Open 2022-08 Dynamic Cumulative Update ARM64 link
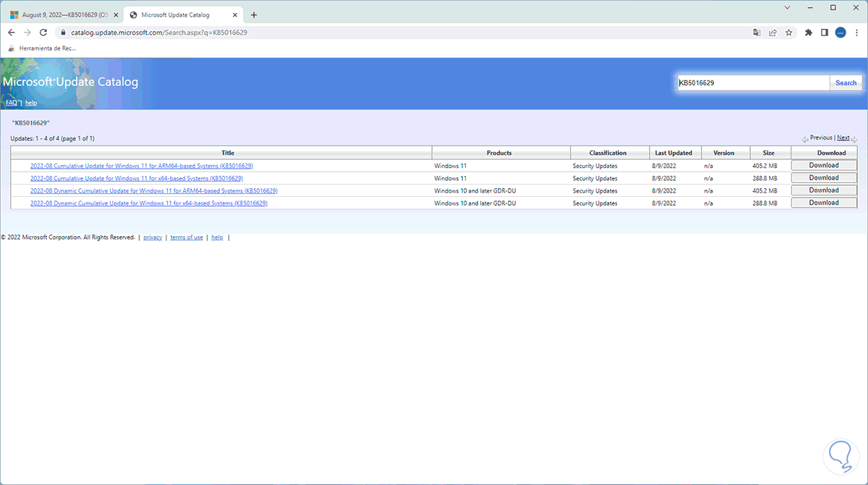The width and height of the screenshot is (868, 485). click(154, 191)
